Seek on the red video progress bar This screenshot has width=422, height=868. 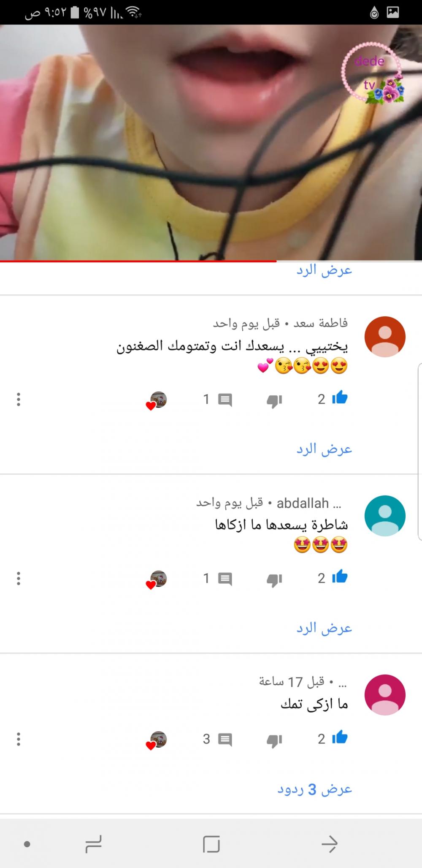(211, 261)
